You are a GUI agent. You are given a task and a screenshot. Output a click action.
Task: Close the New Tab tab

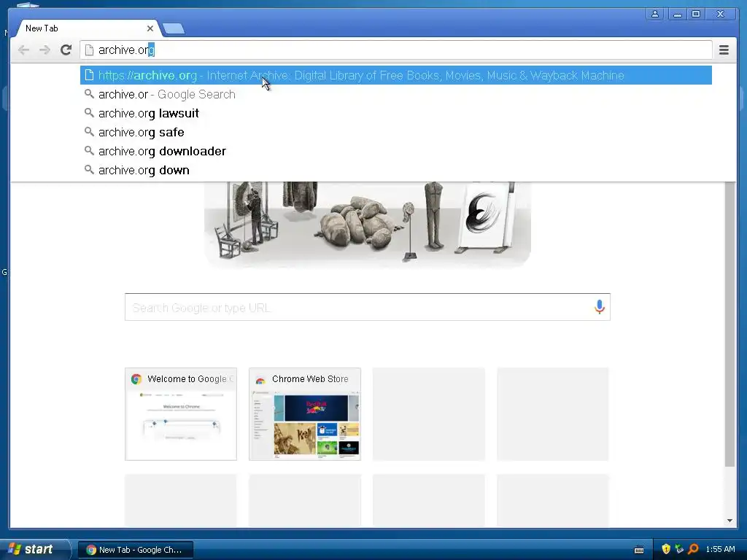(x=150, y=28)
